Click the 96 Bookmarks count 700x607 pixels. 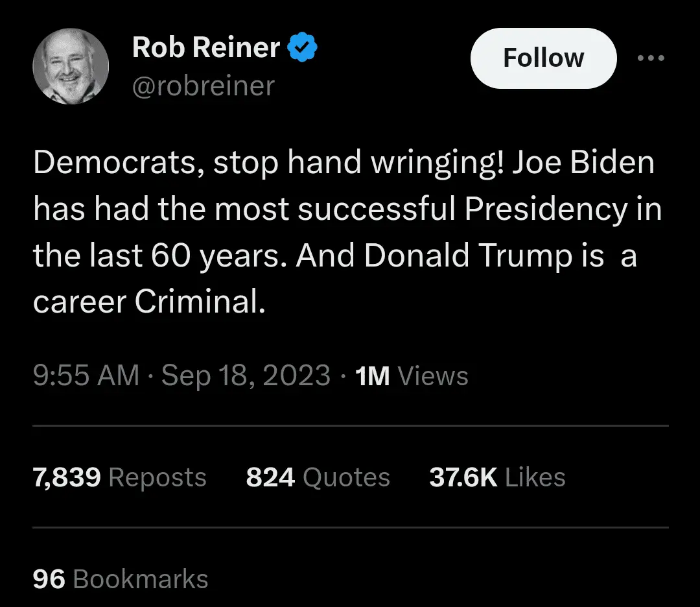coord(121,578)
